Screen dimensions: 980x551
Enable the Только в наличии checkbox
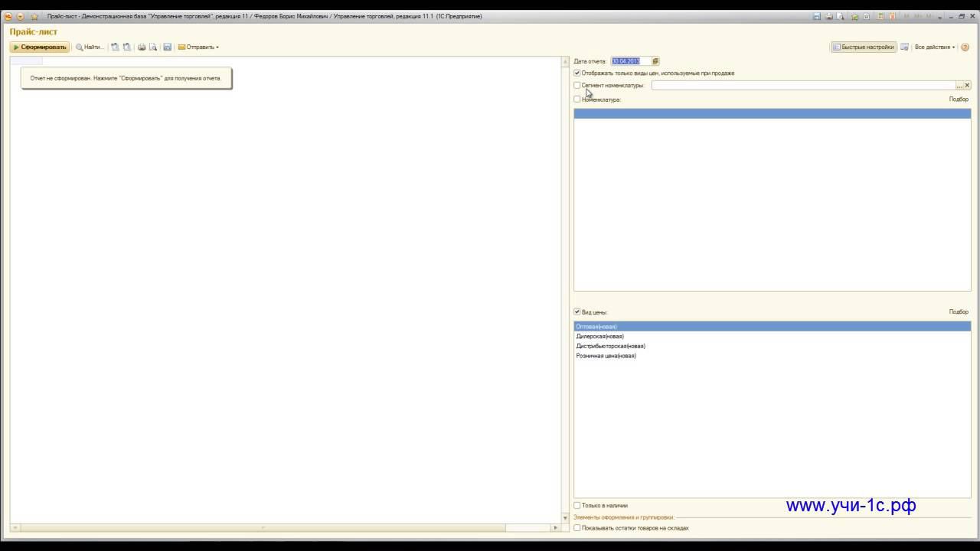577,506
